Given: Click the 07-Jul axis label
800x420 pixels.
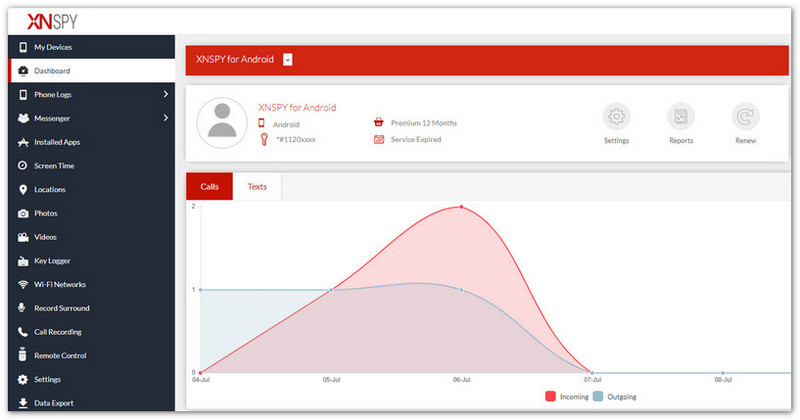Looking at the screenshot, I should [592, 380].
